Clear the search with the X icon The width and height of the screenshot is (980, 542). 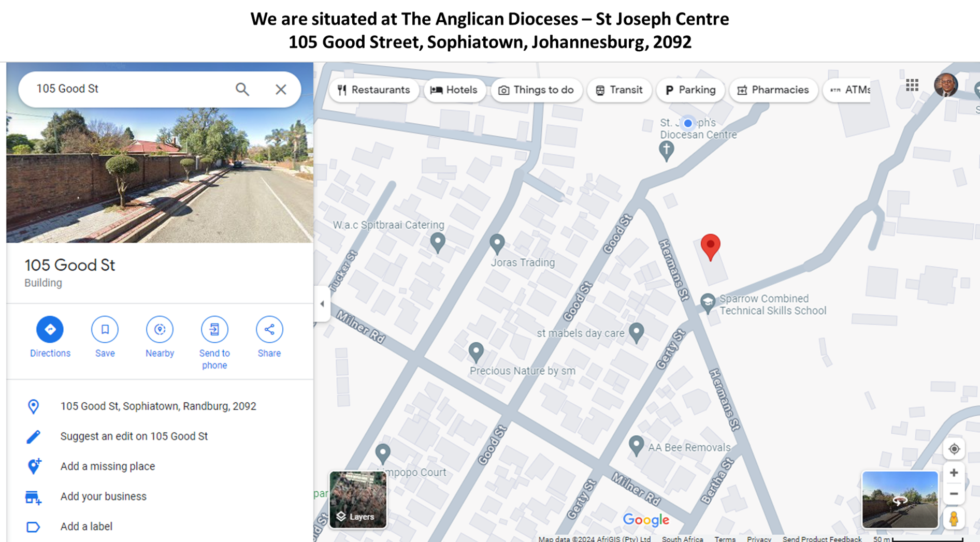pos(281,89)
